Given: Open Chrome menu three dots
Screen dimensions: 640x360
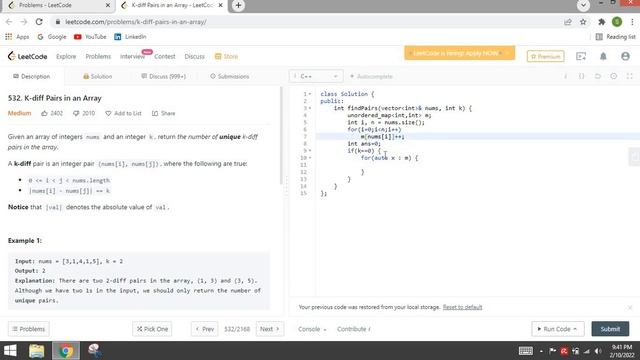Looking at the screenshot, I should (x=632, y=22).
